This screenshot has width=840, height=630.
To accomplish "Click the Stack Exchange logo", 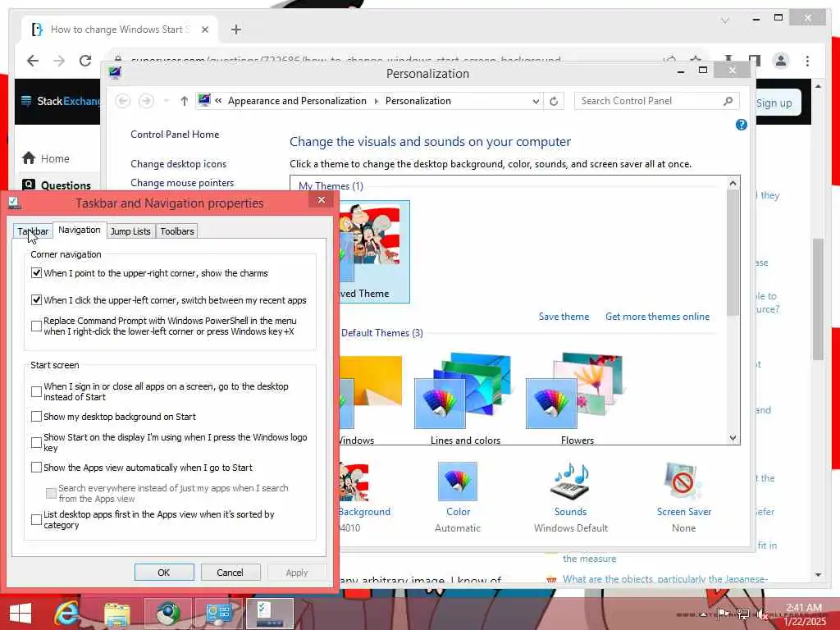I will pos(62,101).
